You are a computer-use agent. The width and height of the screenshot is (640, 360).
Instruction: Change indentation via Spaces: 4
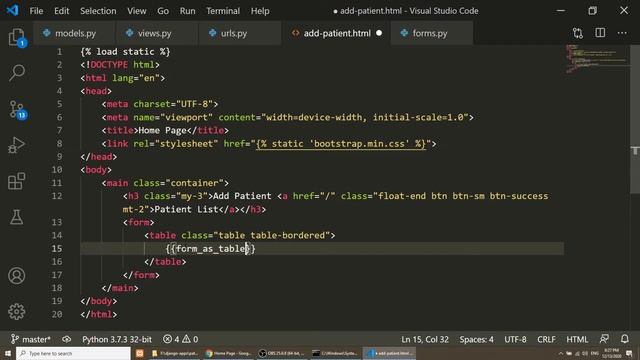coord(476,339)
